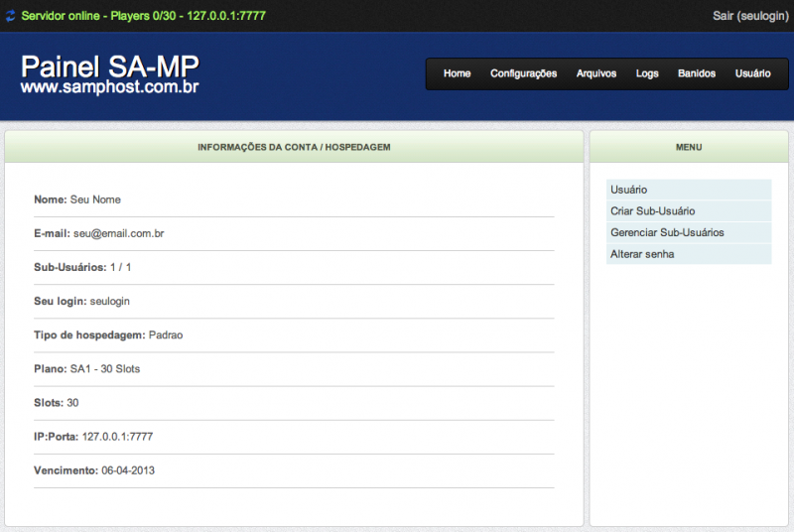Click the MENU panel header

click(689, 147)
